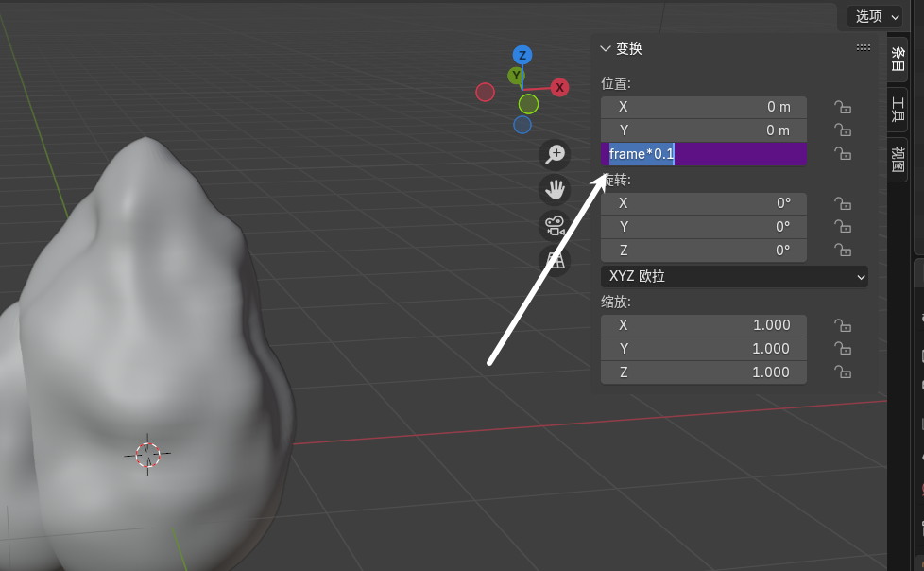Click the Scale X value field
The image size is (924, 571).
tap(704, 325)
